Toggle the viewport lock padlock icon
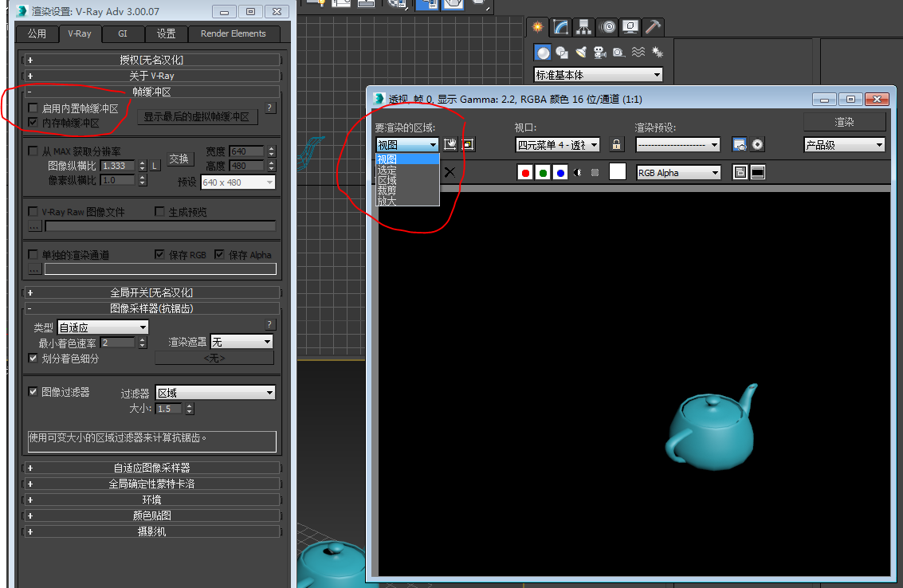Image resolution: width=903 pixels, height=588 pixels. pyautogui.click(x=616, y=144)
